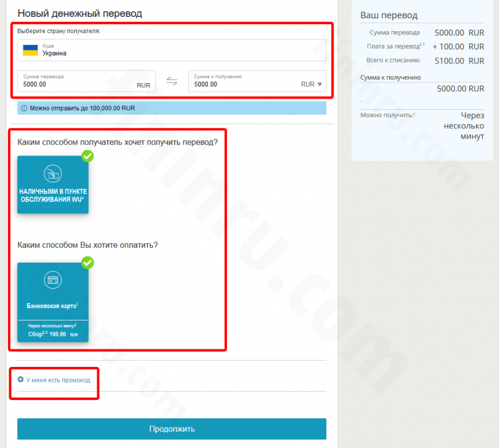Click the cash-in-hand icon on the WU card
The height and width of the screenshot is (448, 499).
click(53, 173)
